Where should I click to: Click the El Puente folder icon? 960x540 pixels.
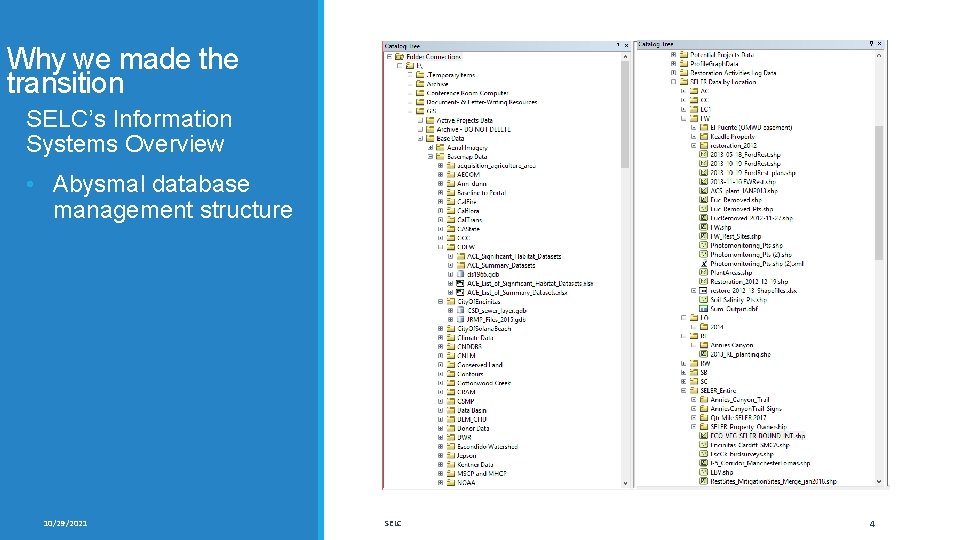click(704, 127)
